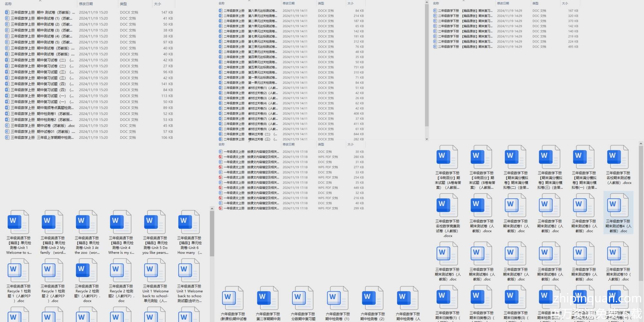Sort 二年级数学下册 list by 大小 column
This screenshot has height=322, width=644.
565,3
